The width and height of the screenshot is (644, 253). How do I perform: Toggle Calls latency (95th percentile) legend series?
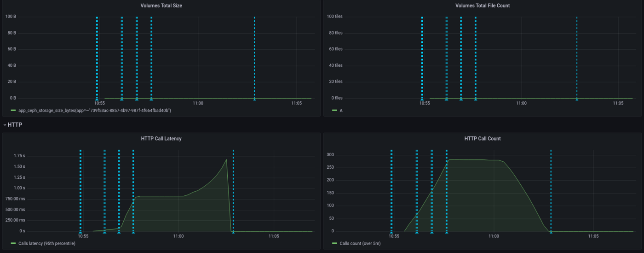coord(46,243)
